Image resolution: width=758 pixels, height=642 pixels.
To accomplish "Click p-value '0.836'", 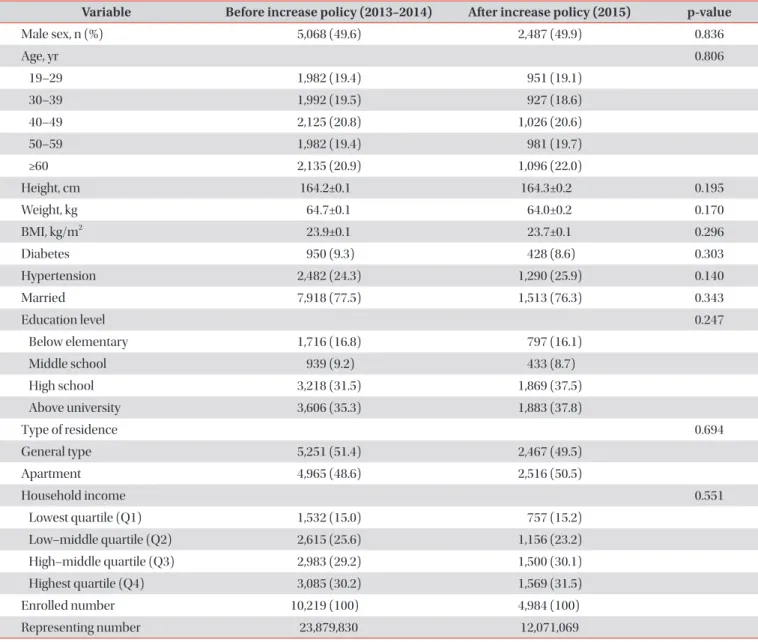I will [x=709, y=34].
